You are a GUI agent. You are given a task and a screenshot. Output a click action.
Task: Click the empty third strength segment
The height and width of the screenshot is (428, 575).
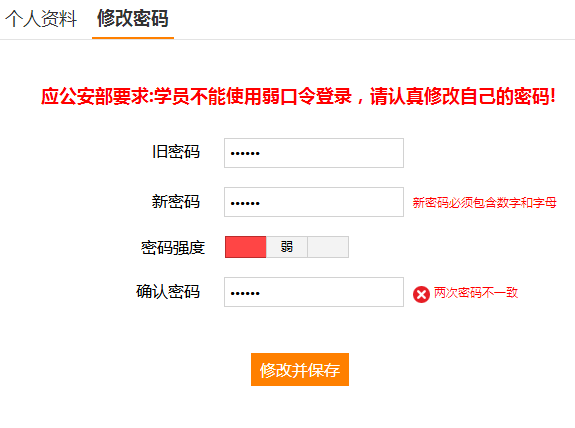tap(328, 247)
